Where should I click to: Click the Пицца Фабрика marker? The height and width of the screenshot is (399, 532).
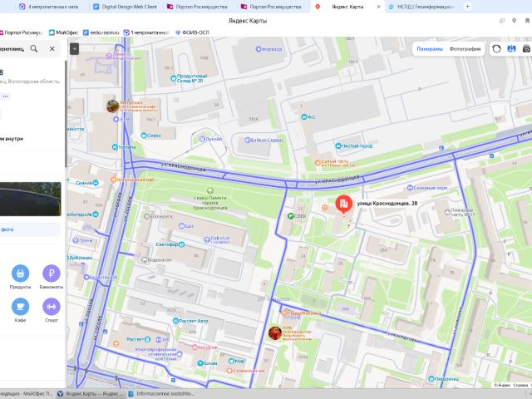(284, 313)
